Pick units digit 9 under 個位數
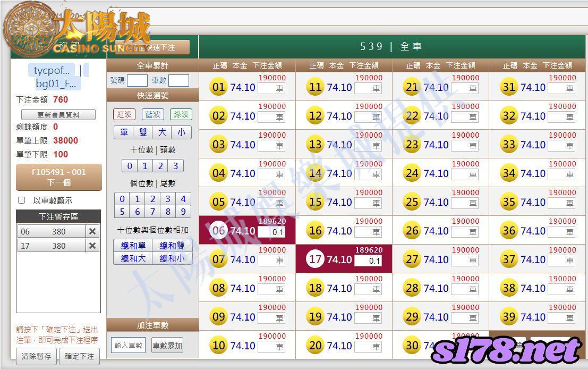The width and height of the screenshot is (588, 369). pos(183,212)
